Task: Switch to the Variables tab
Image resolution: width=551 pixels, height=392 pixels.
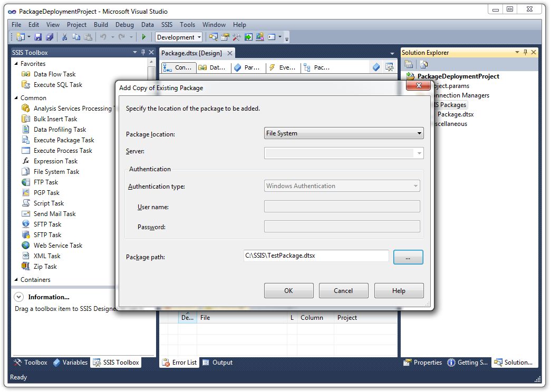Action: click(x=71, y=362)
